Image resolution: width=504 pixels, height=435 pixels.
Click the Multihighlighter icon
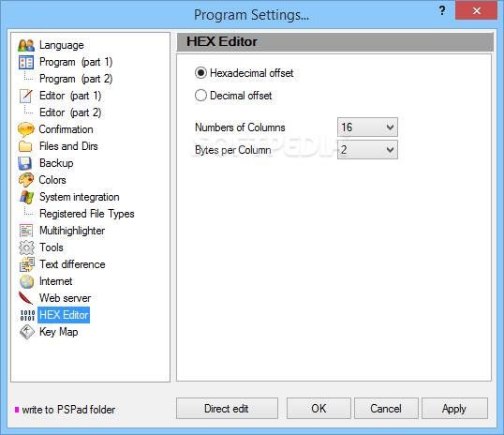click(x=26, y=231)
